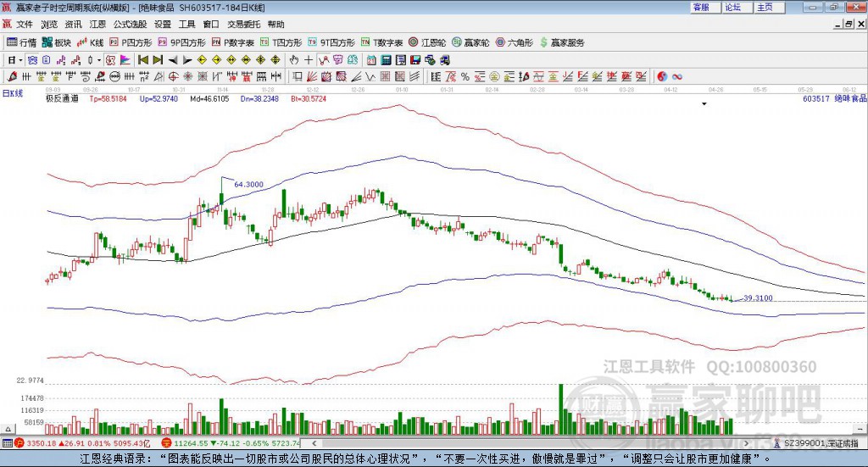868x467 pixels.
Task: Open the P四方形 tool
Action: coord(131,42)
